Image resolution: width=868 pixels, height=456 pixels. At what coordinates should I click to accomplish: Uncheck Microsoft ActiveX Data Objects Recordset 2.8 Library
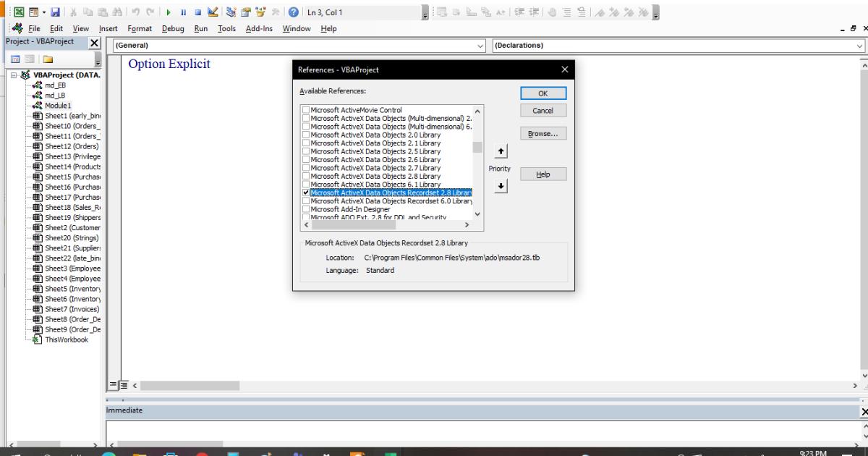tap(305, 193)
